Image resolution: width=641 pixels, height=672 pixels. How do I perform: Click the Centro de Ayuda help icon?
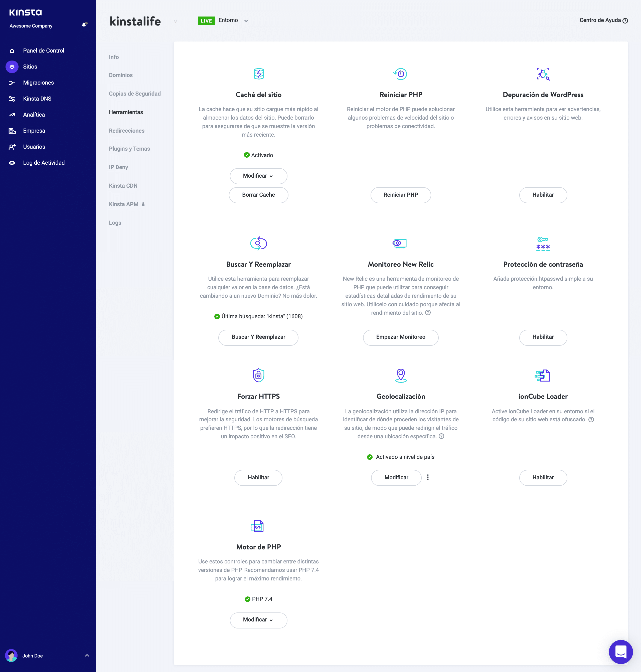[625, 21]
